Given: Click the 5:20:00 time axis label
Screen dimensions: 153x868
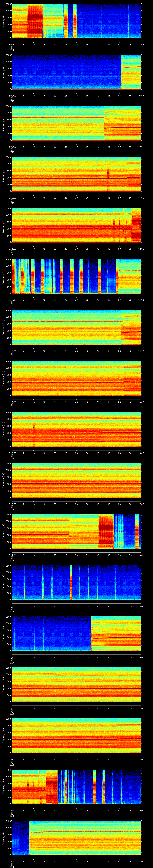Looking at the screenshot, I should tap(12, 708).
